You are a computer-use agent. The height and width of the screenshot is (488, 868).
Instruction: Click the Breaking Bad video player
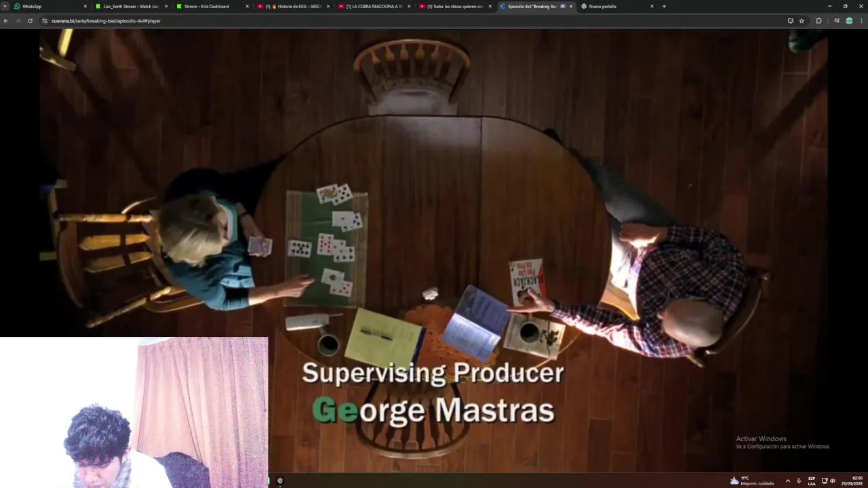click(x=434, y=251)
